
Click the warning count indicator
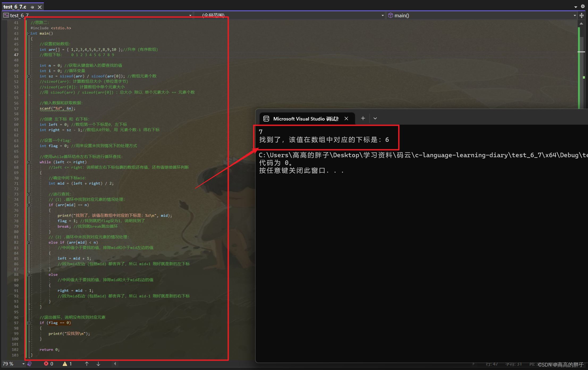click(x=67, y=364)
